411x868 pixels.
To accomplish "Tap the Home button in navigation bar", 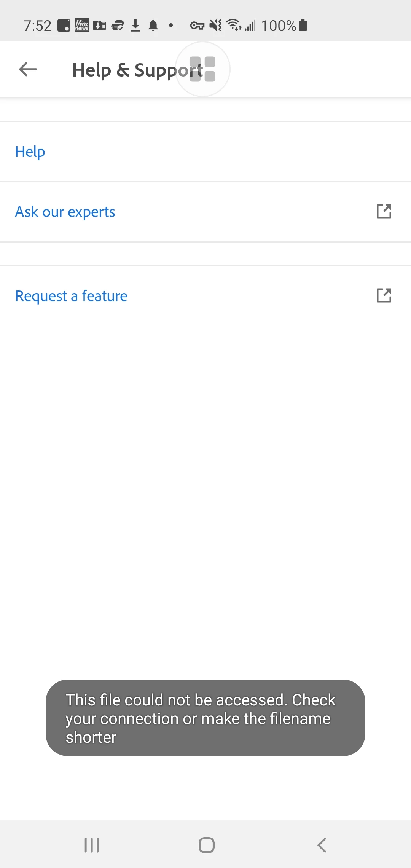I will [x=206, y=845].
